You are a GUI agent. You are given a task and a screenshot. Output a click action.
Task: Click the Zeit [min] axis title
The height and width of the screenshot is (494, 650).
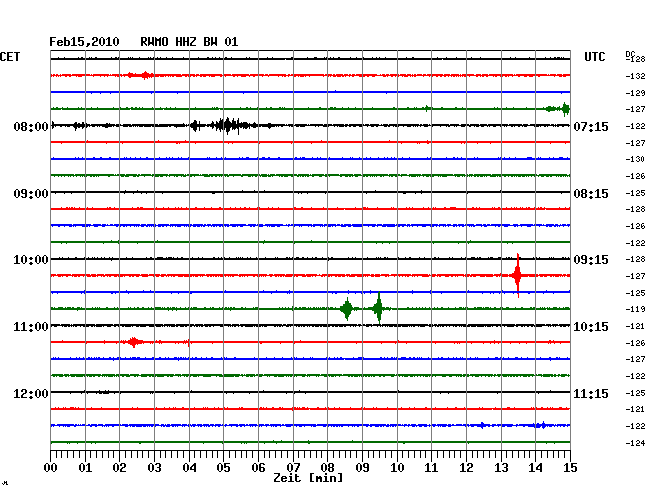(x=308, y=478)
